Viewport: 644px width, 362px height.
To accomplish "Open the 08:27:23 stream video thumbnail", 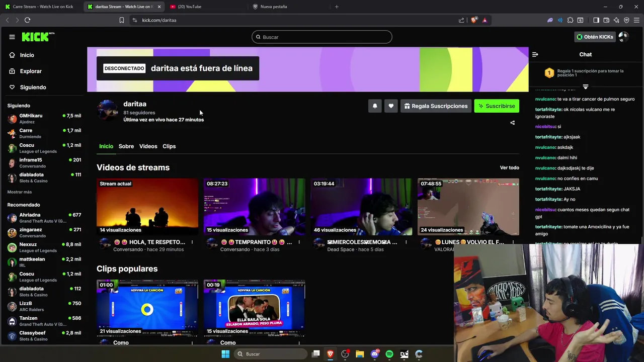I will (254, 207).
